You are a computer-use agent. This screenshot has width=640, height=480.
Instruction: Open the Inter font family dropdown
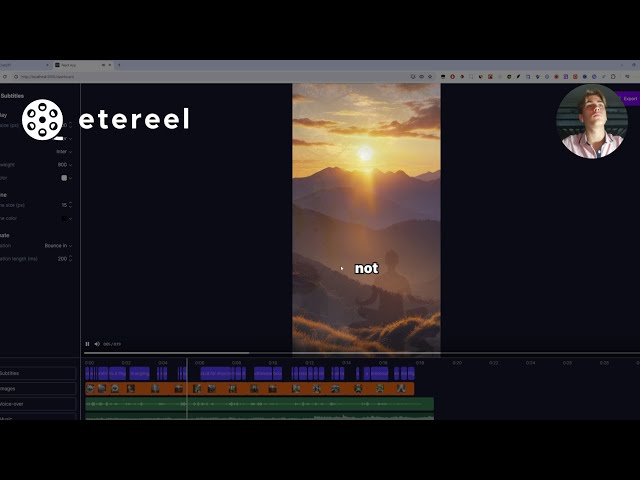coord(64,151)
